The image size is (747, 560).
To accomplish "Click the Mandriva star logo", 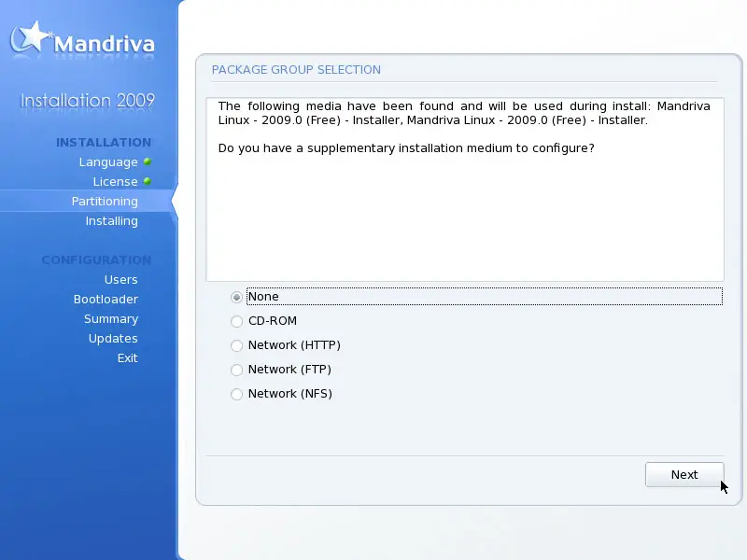I will click(30, 38).
